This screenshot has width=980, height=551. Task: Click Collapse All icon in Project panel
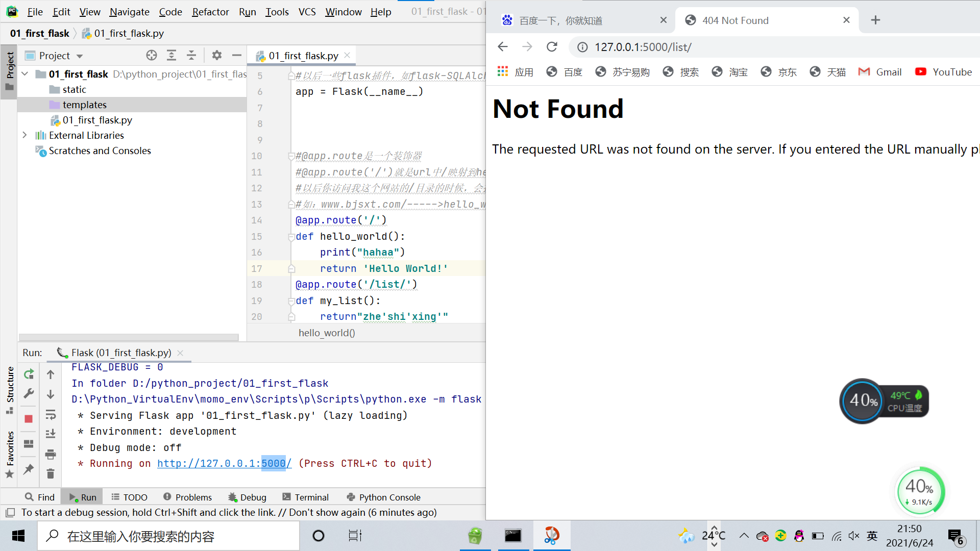coord(191,55)
